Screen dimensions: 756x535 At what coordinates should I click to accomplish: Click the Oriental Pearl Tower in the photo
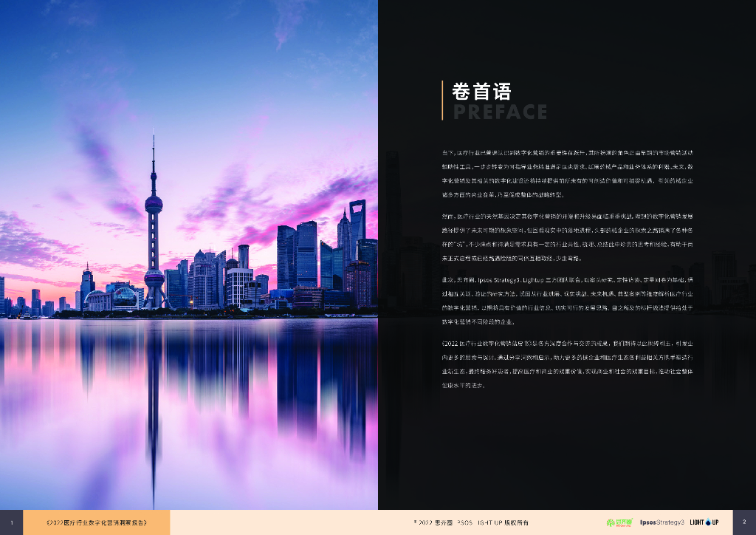click(x=154, y=222)
